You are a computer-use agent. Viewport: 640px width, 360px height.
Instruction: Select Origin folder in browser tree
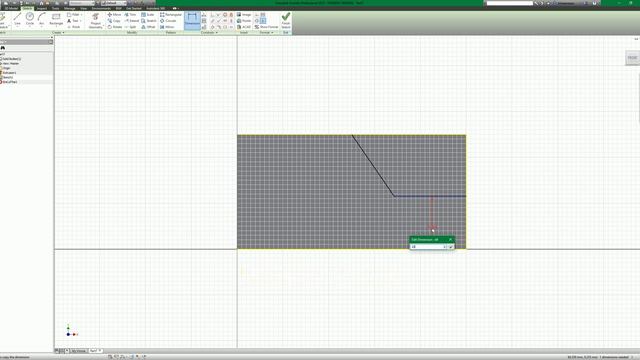point(6,68)
